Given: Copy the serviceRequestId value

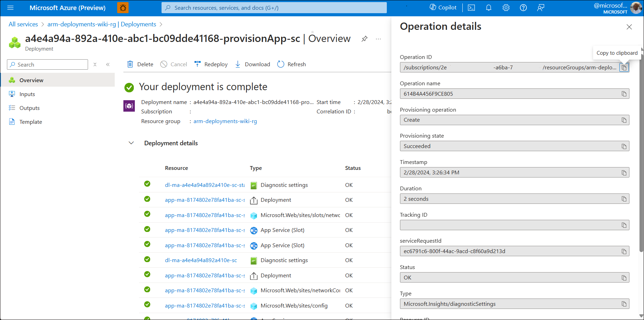Looking at the screenshot, I should pos(624,251).
